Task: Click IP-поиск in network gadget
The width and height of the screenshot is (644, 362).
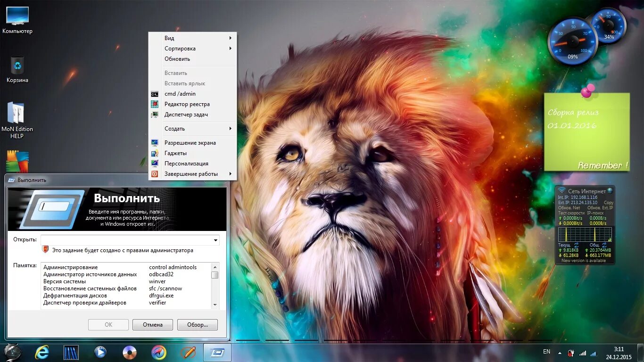Action: click(x=596, y=213)
